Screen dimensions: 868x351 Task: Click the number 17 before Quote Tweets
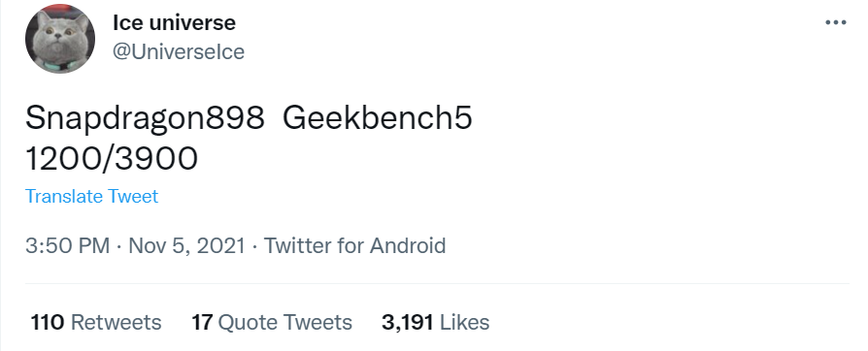click(x=202, y=322)
